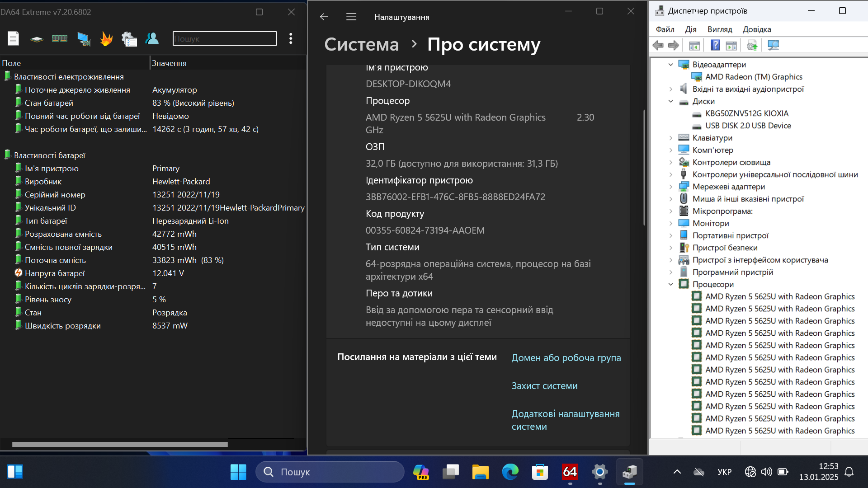Screen dimensions: 868x488
Task: Expand Вхідні та вихідні аудіопристрої node
Action: coord(671,89)
